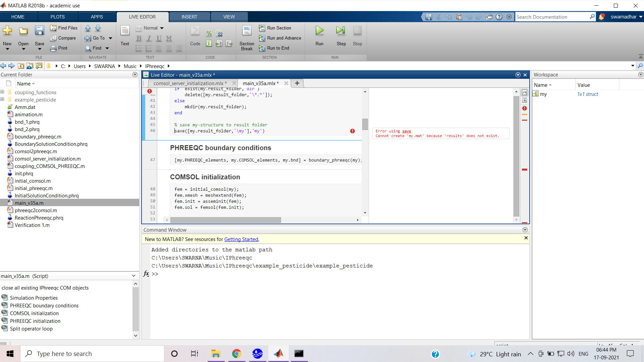644x362 pixels.
Task: Expand the coupling_functions folder
Action: 2,92
